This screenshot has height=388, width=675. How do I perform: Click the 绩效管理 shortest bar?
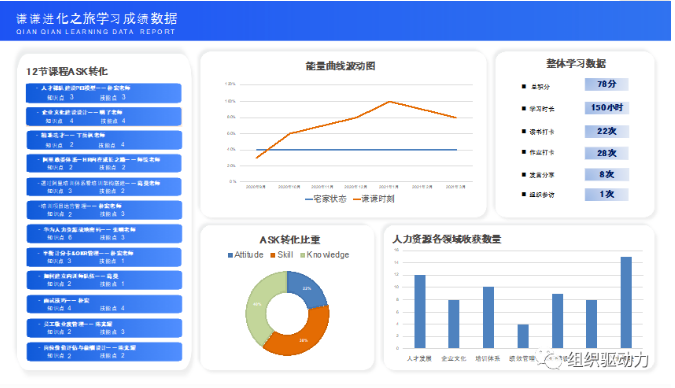(523, 336)
